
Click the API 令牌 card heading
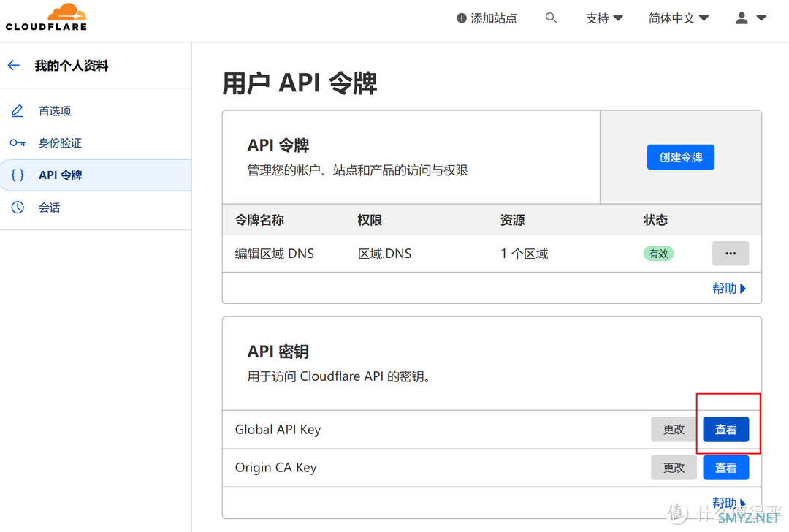click(x=278, y=145)
